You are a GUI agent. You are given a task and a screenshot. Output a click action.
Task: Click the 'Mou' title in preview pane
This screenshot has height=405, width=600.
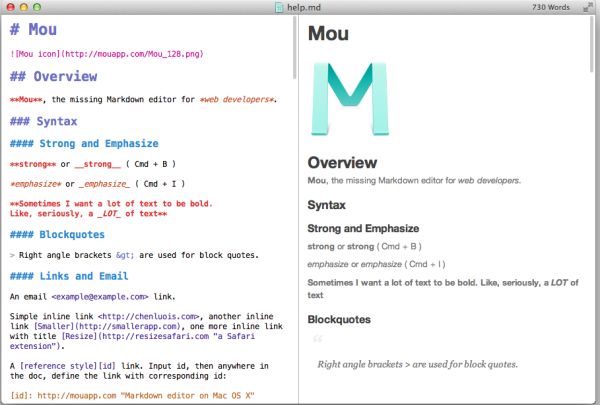(328, 33)
